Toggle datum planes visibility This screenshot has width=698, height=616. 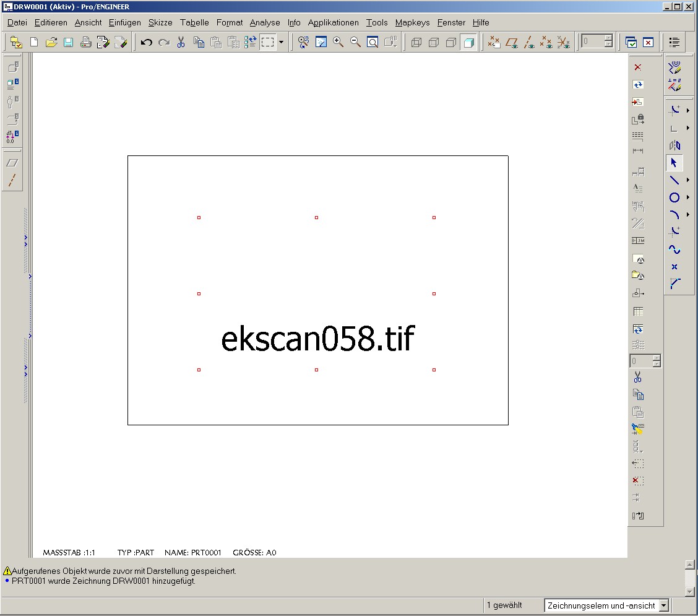coord(512,42)
